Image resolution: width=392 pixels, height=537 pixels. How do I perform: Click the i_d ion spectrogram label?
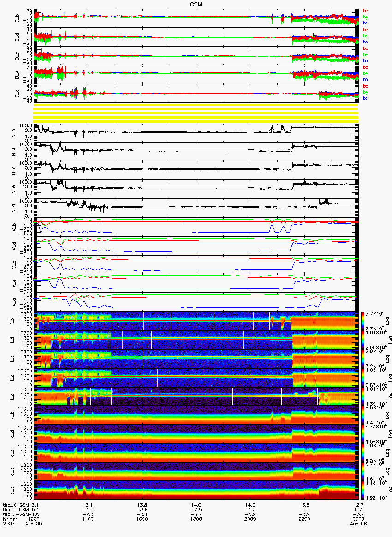point(12,340)
